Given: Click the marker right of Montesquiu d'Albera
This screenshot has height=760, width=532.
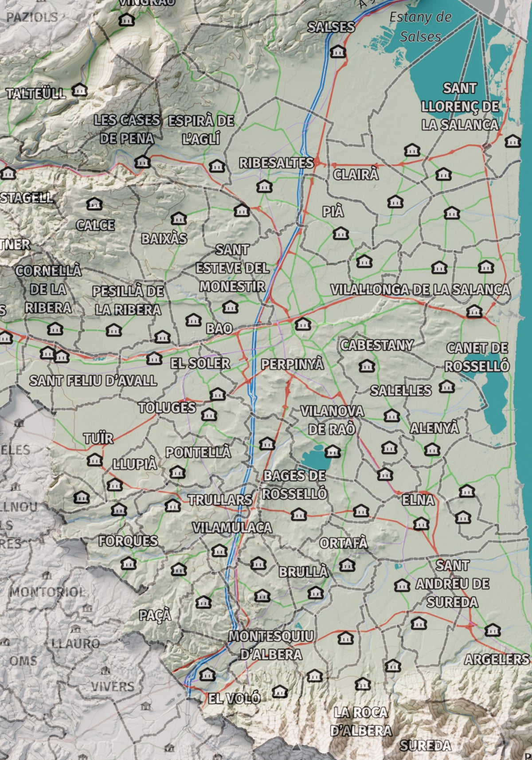Looking at the screenshot, I should [345, 639].
